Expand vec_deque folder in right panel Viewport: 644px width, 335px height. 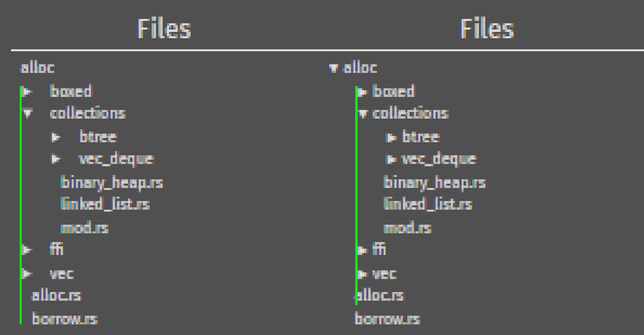click(x=391, y=159)
